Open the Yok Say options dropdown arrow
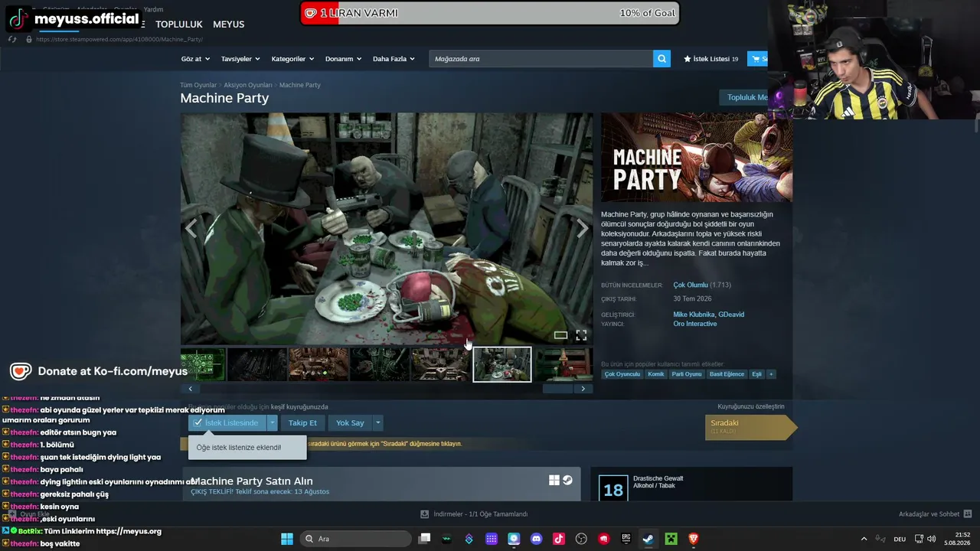Viewport: 980px width, 551px height. click(x=377, y=422)
